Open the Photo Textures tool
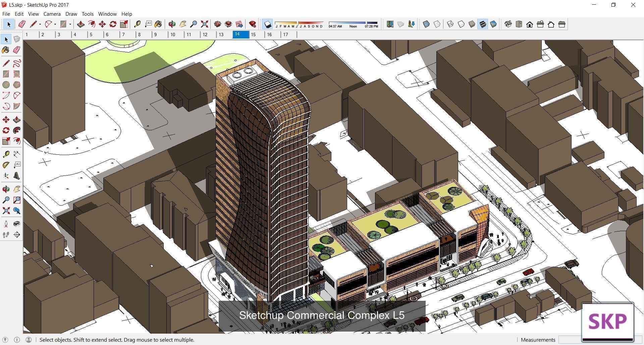The width and height of the screenshot is (644, 345). click(412, 24)
